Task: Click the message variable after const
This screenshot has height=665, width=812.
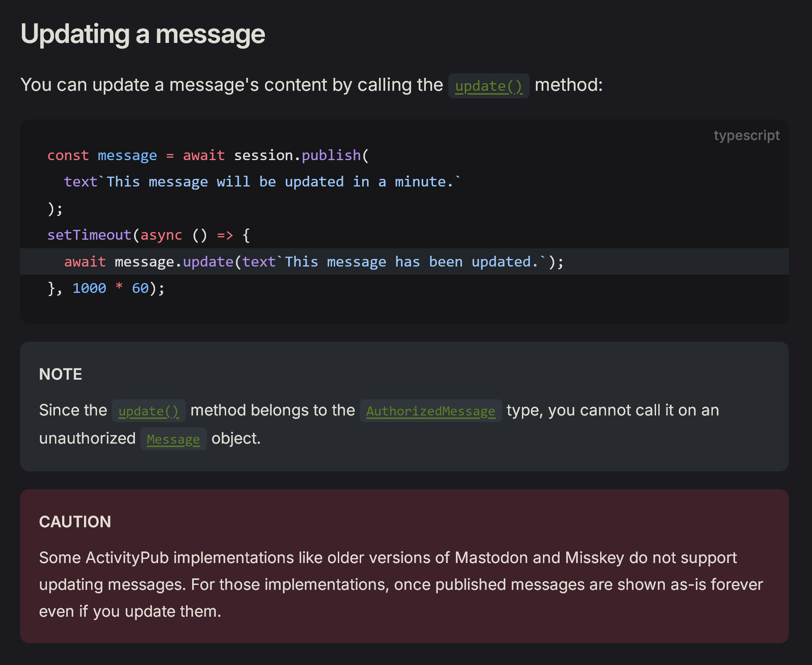Action: coord(127,155)
